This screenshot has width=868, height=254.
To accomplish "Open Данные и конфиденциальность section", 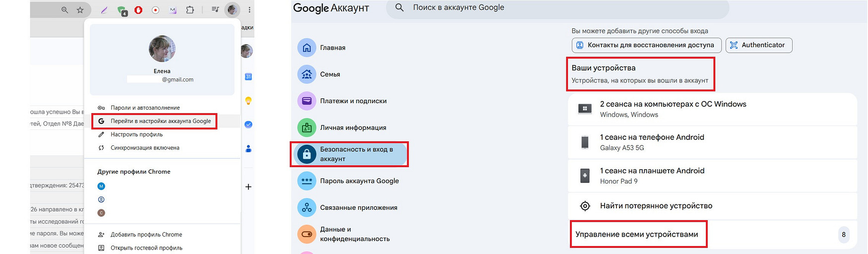I will pyautogui.click(x=344, y=234).
